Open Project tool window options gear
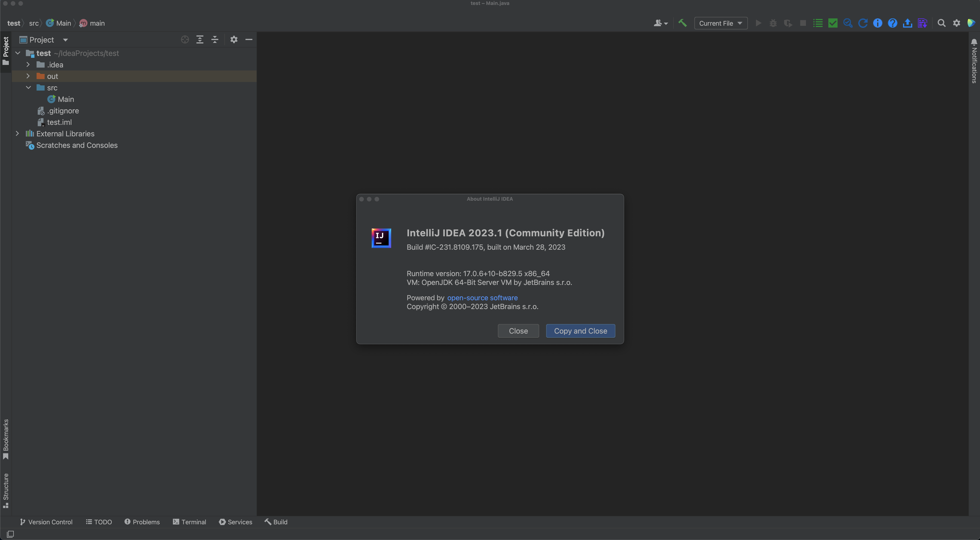This screenshot has width=980, height=540. pyautogui.click(x=234, y=40)
